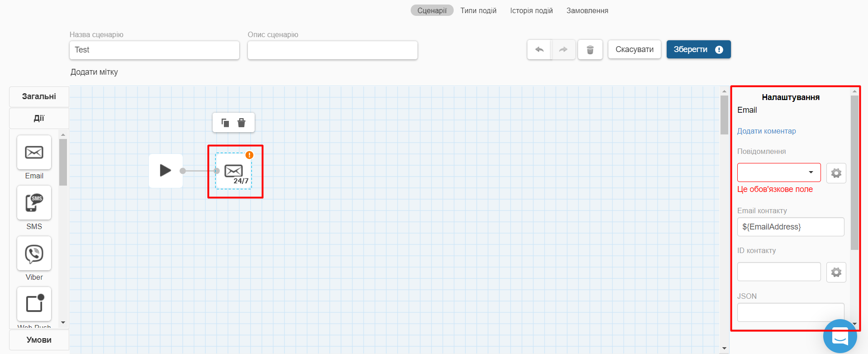Click the Email 24/7 node on canvas
The height and width of the screenshot is (354, 868).
(233, 171)
